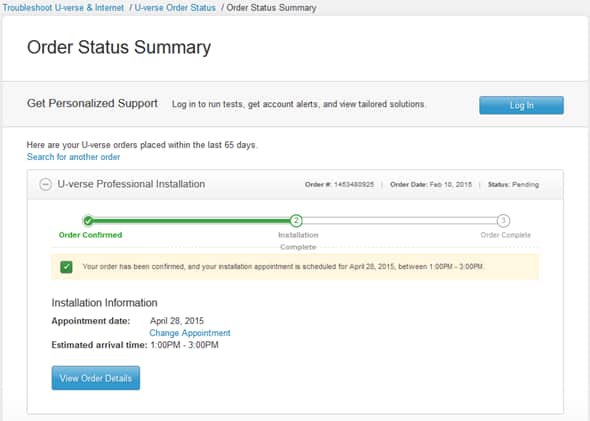Select step 2 Installation Complete marker
The width and height of the screenshot is (590, 421).
click(296, 220)
